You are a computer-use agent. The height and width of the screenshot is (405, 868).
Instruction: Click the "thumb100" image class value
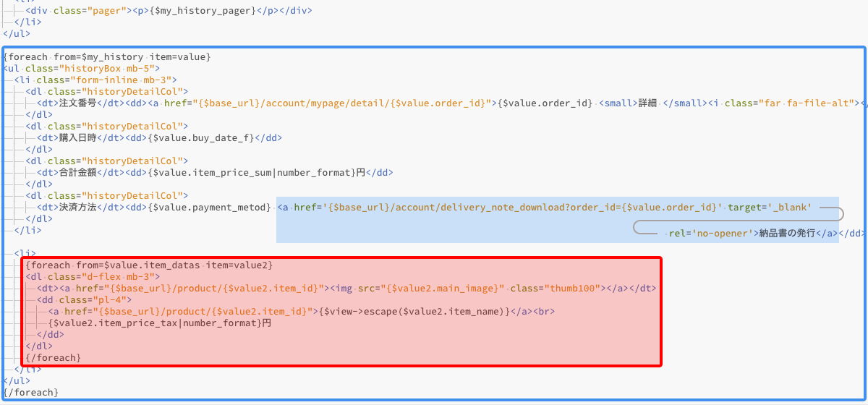coord(574,288)
